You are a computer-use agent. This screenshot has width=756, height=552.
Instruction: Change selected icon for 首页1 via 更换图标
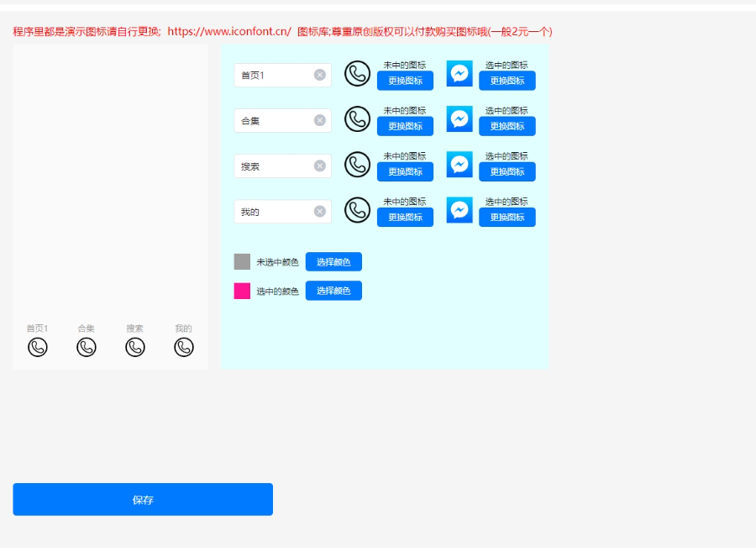(x=507, y=81)
